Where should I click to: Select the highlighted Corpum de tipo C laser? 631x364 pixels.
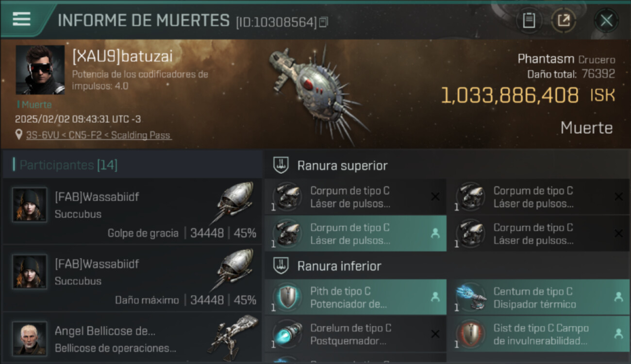[355, 233]
